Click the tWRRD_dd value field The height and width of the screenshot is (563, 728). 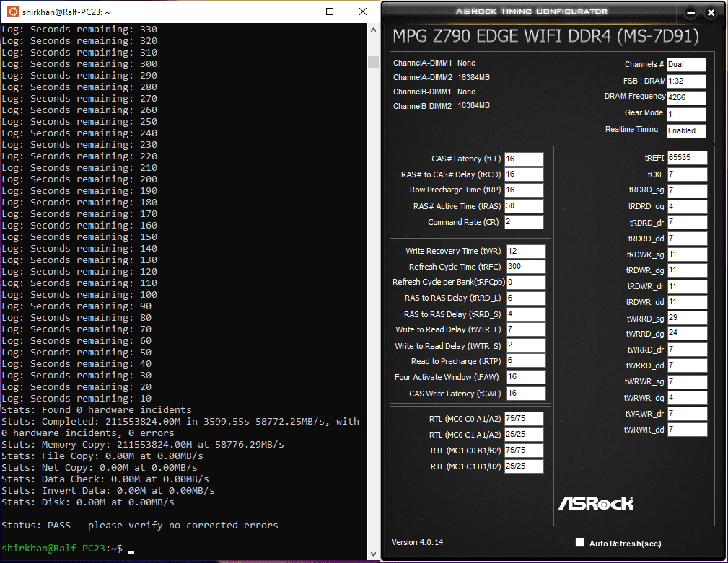(688, 365)
